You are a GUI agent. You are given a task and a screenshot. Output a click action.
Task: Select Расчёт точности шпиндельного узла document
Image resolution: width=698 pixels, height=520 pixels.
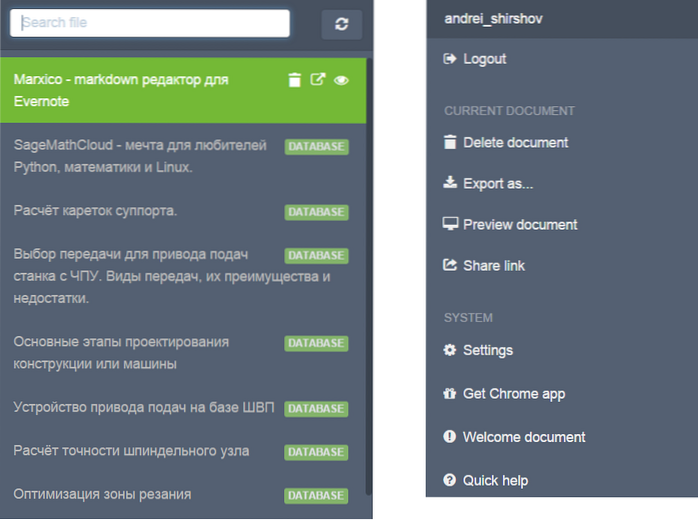pos(131,451)
